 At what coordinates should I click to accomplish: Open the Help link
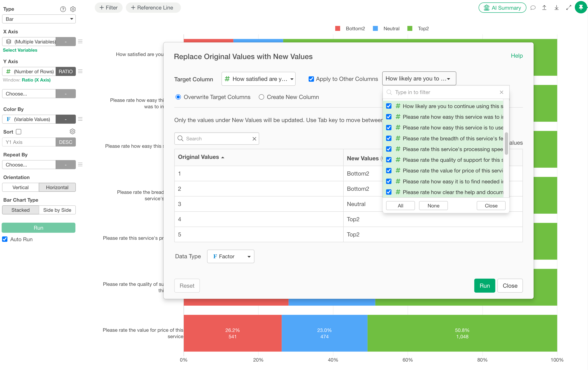(x=517, y=56)
